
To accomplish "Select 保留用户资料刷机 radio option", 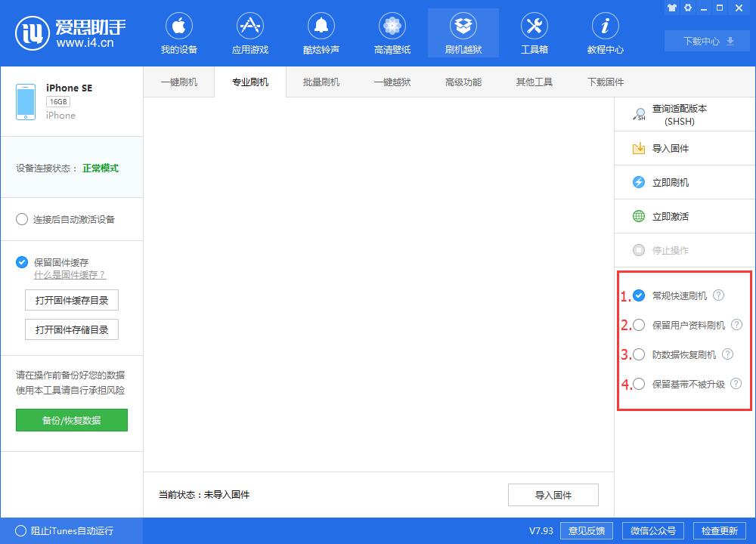I will click(x=640, y=326).
